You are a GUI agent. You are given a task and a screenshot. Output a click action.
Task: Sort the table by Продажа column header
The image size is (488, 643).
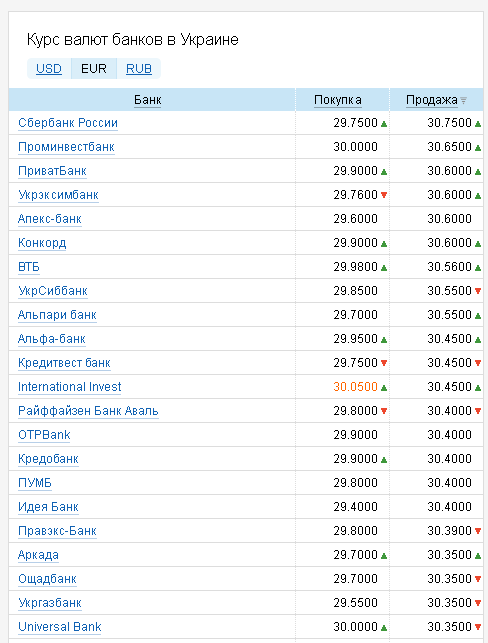click(432, 100)
